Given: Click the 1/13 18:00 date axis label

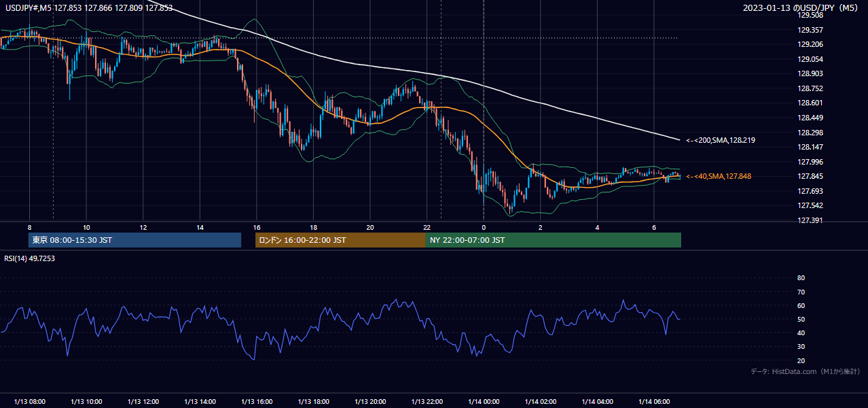Looking at the screenshot, I should coord(313,402).
